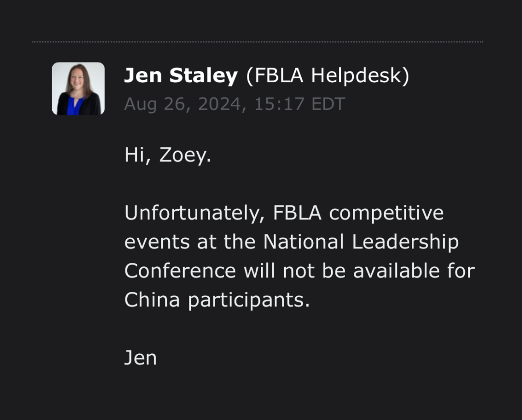522x420 pixels.
Task: Click the (FBLA Helpdesk) label
Action: pos(328,76)
